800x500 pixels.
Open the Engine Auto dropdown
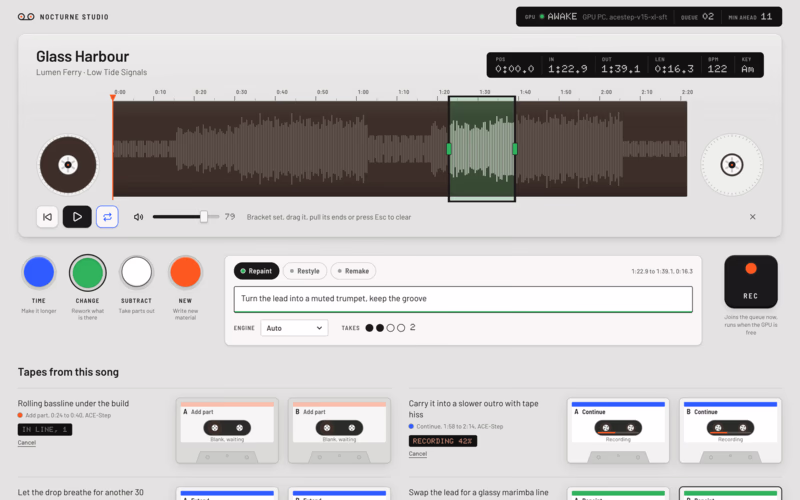(294, 328)
